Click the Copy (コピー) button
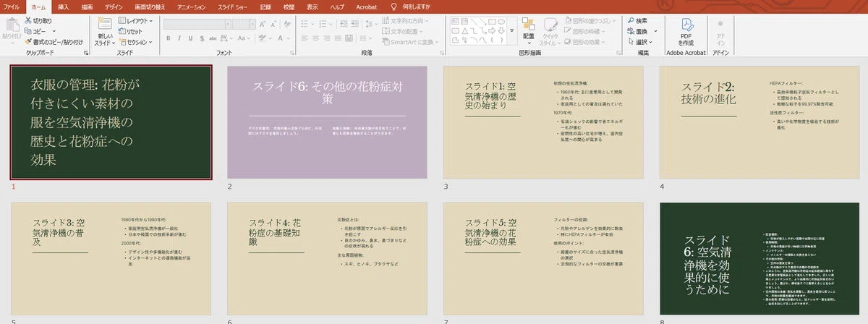 (35, 32)
